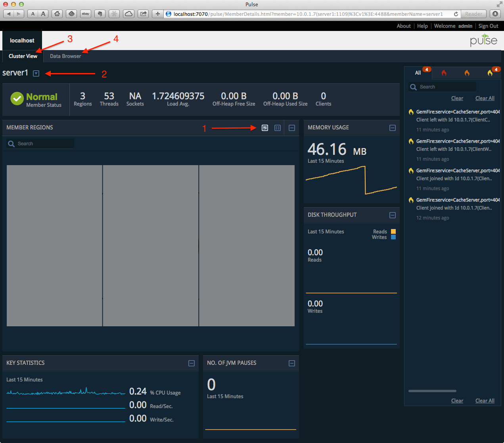504x443 pixels.
Task: Open the About link in header
Action: [x=404, y=26]
